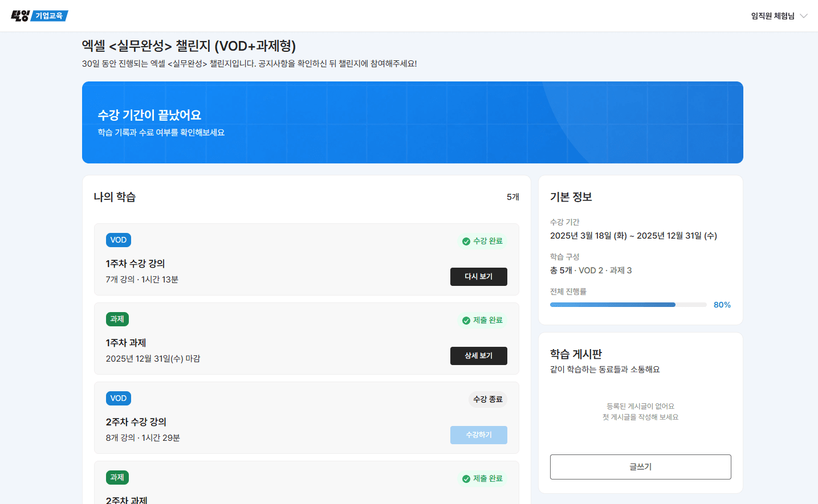Click the 과제 badge on 2주차 과제
This screenshot has width=818, height=504.
pos(117,478)
